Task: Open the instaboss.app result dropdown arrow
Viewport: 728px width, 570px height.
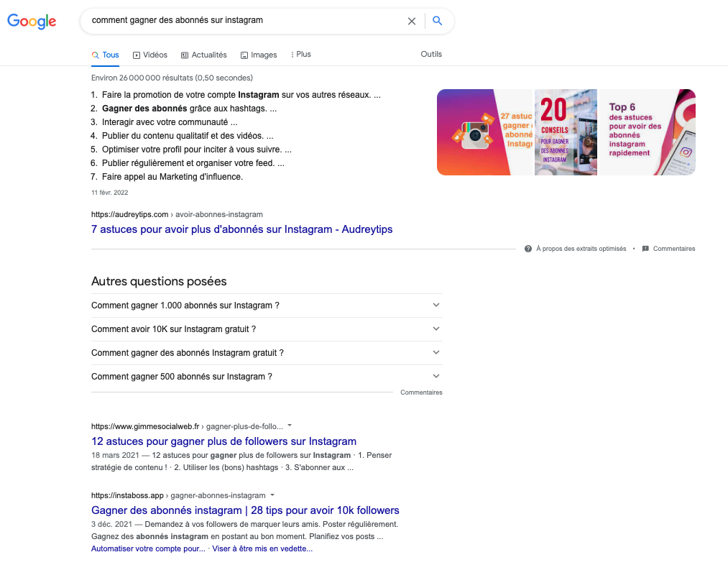Action: pos(272,495)
